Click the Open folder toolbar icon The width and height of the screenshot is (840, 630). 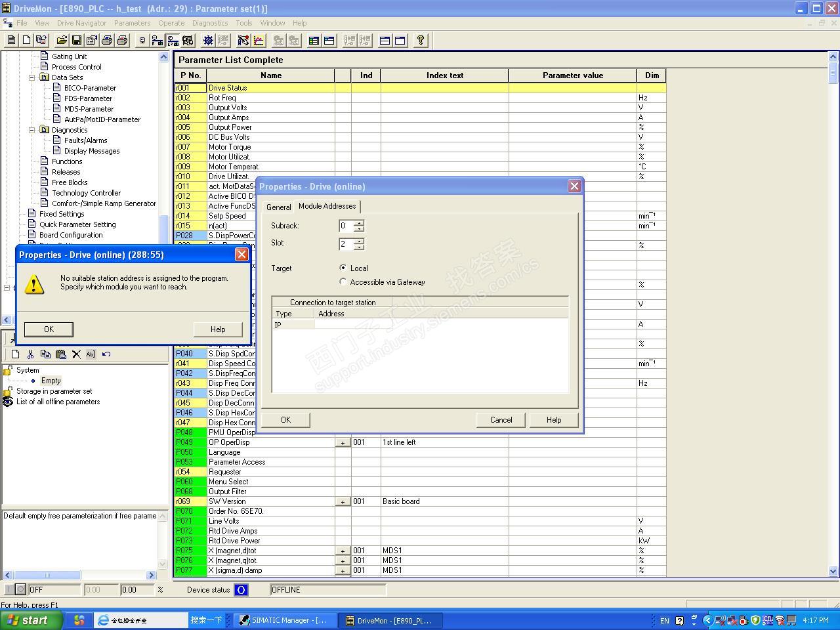coord(62,41)
